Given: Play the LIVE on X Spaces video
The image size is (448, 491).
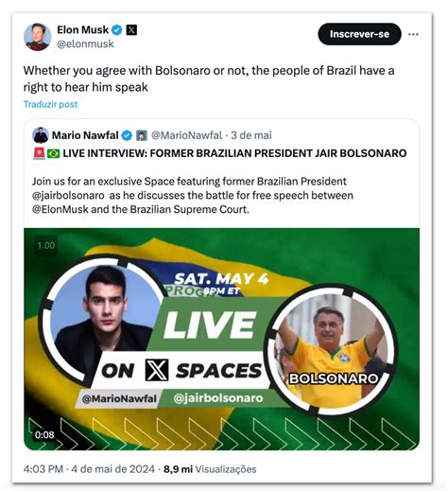Looking at the screenshot, I should [221, 339].
